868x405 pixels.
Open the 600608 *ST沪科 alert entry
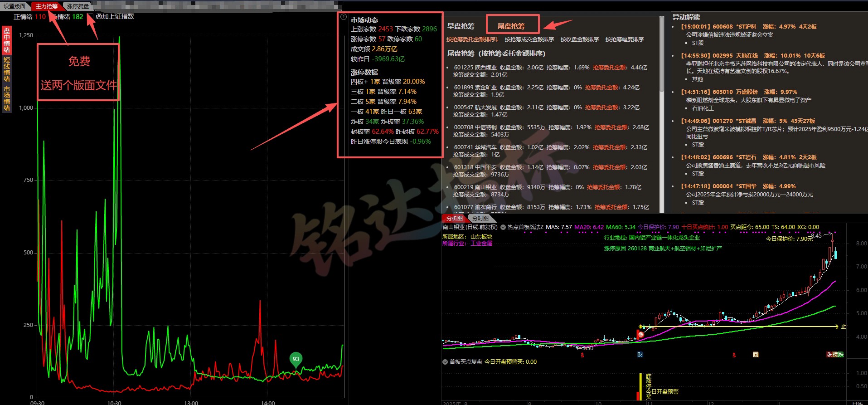point(749,27)
